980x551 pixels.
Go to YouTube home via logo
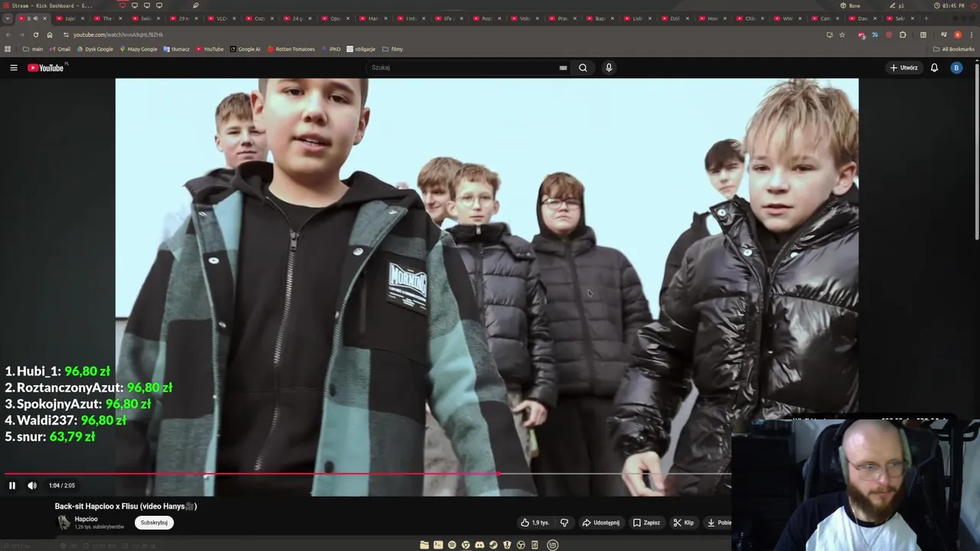tap(46, 67)
